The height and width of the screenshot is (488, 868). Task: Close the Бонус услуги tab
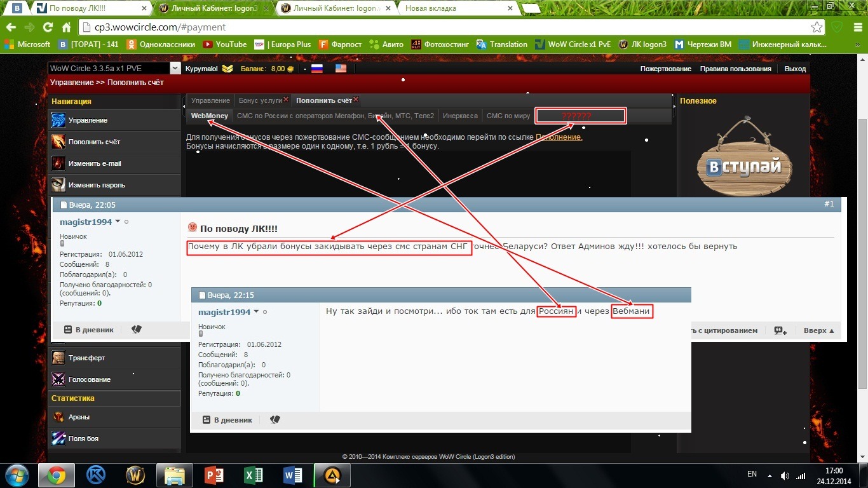pyautogui.click(x=286, y=100)
